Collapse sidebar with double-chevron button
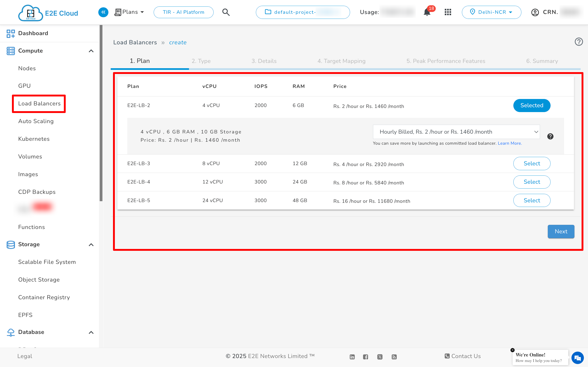The height and width of the screenshot is (367, 588). (103, 12)
